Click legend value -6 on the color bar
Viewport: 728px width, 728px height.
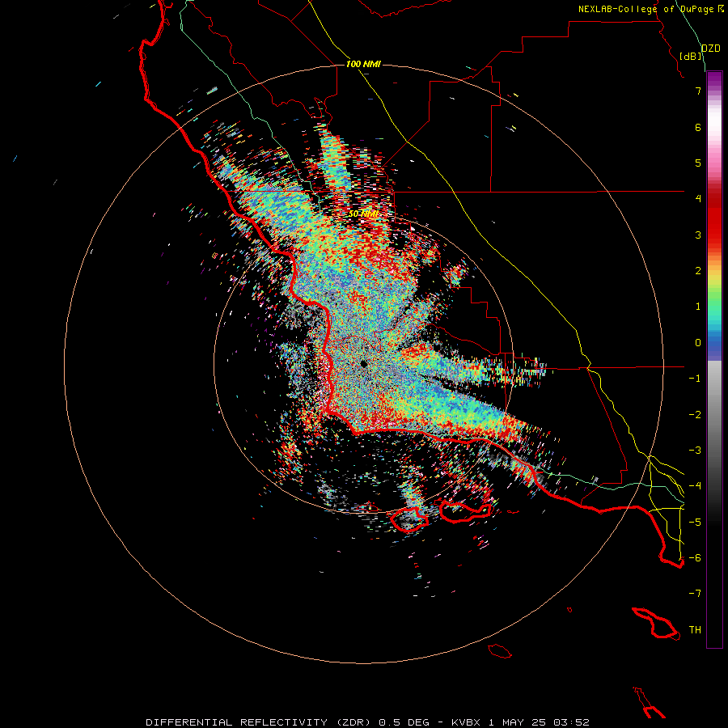(x=695, y=558)
